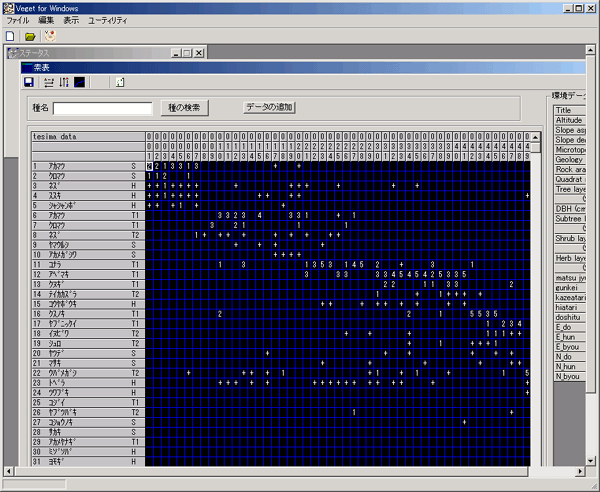Open the ユーティリティ menu
This screenshot has width=600, height=492.
107,20
